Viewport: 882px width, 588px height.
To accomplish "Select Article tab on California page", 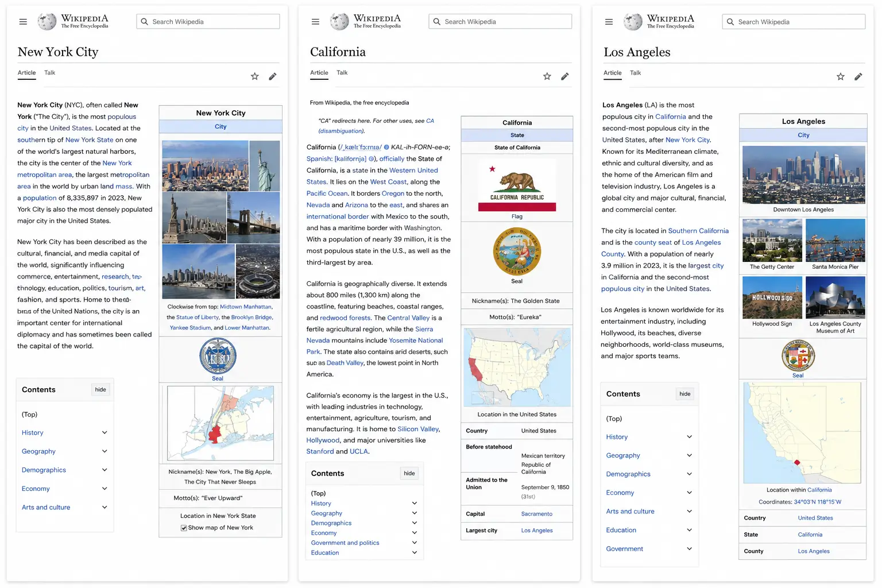I will click(x=319, y=73).
